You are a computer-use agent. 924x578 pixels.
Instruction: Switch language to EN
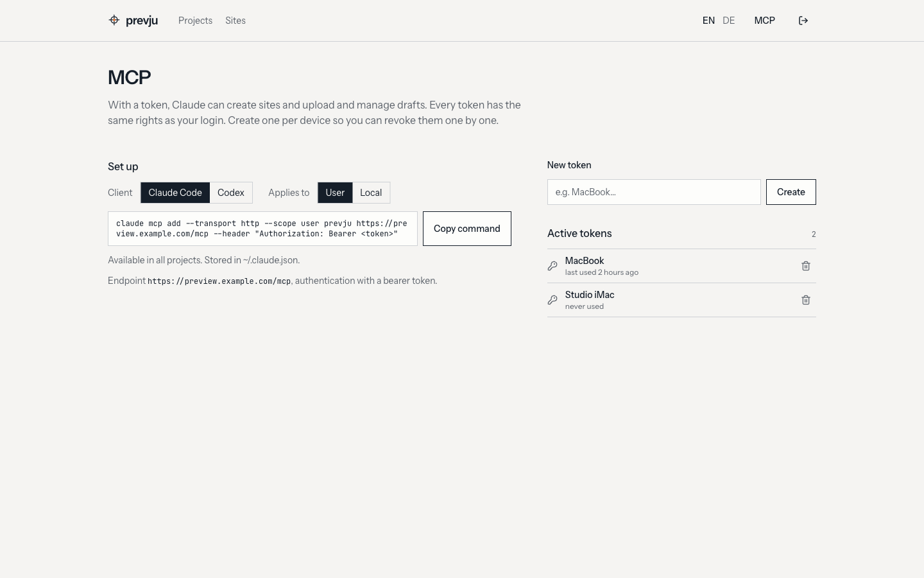click(708, 21)
